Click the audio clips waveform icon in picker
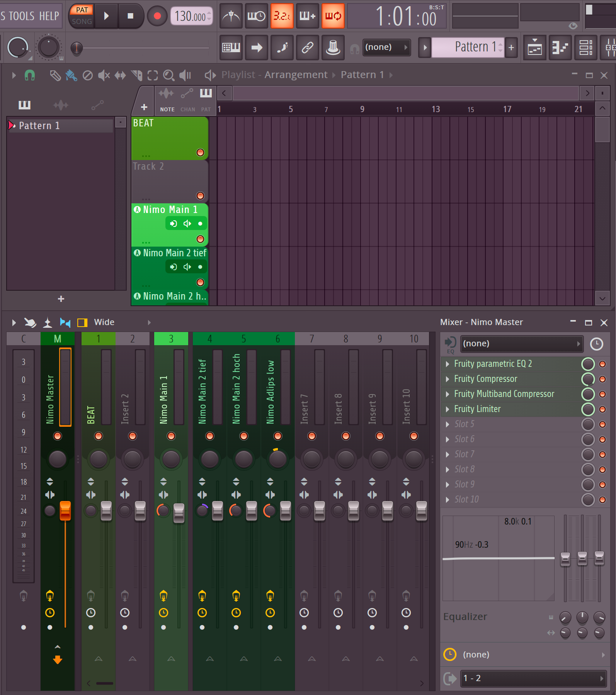 61,105
